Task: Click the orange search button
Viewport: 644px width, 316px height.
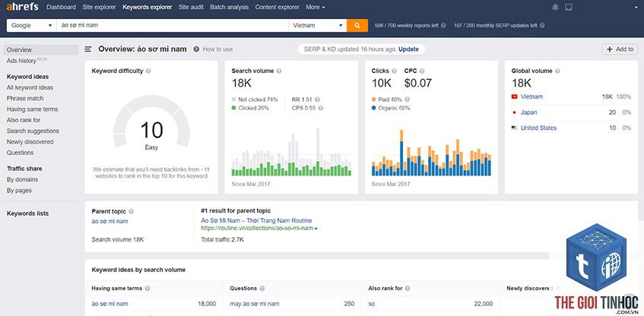Action: (357, 25)
